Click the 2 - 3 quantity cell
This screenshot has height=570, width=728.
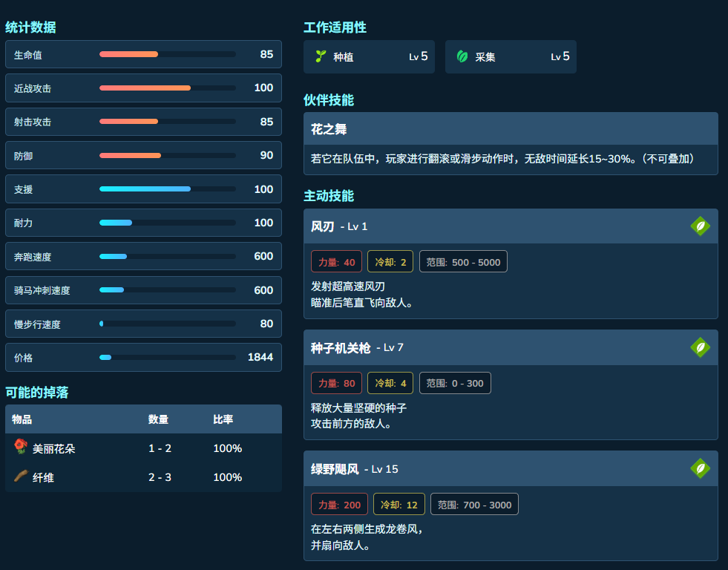click(x=160, y=477)
